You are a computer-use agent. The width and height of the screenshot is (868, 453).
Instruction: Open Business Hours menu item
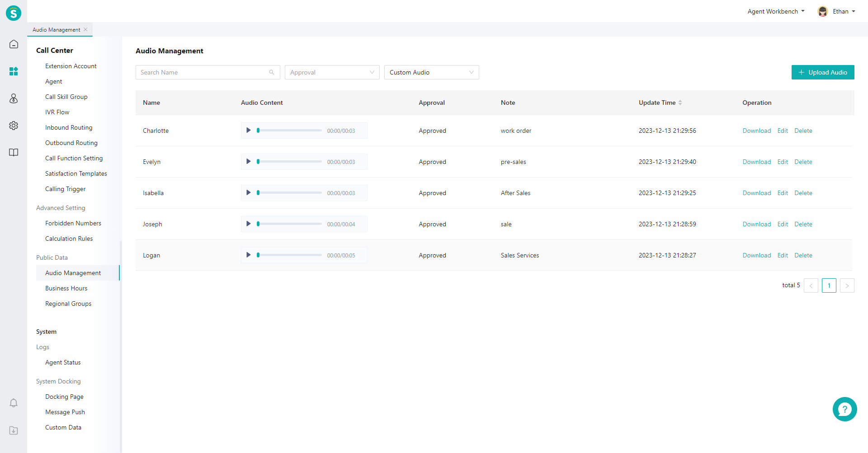[x=66, y=288]
